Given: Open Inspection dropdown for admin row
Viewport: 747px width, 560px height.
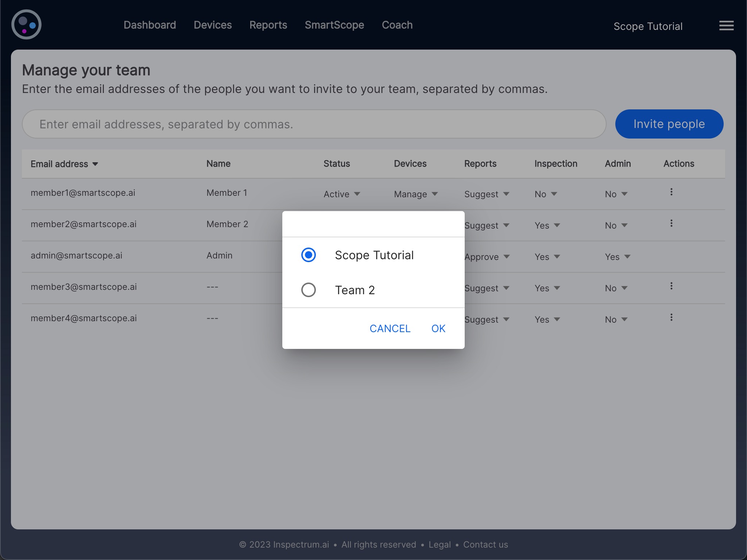Looking at the screenshot, I should [547, 257].
